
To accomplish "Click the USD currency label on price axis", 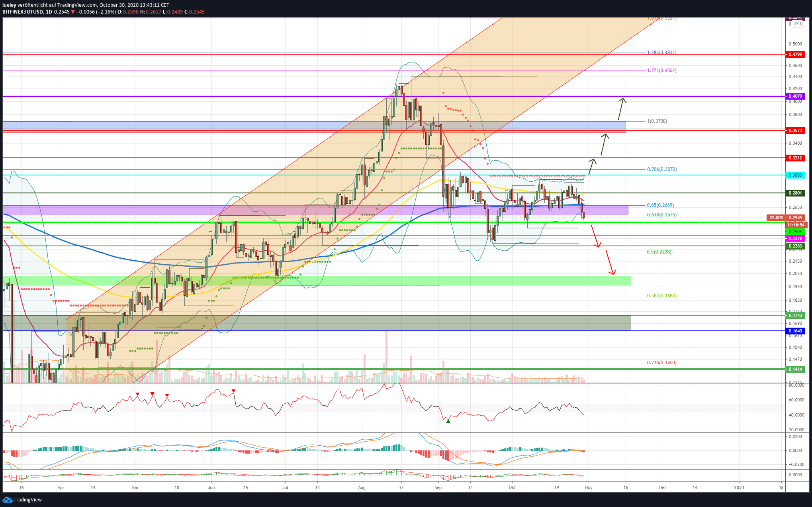I will tap(797, 24).
